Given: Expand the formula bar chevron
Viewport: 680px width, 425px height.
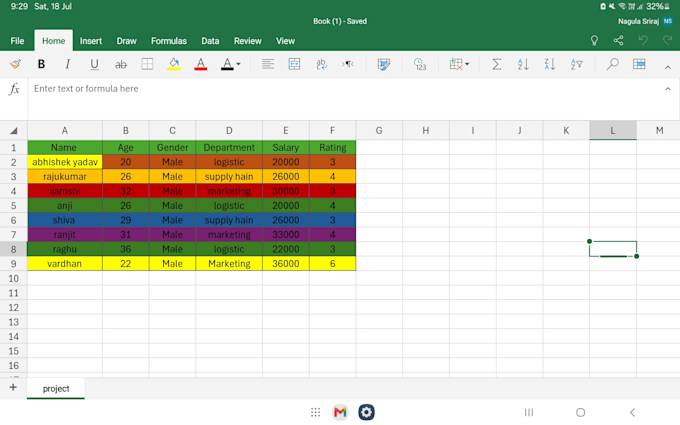Looking at the screenshot, I should (x=668, y=88).
